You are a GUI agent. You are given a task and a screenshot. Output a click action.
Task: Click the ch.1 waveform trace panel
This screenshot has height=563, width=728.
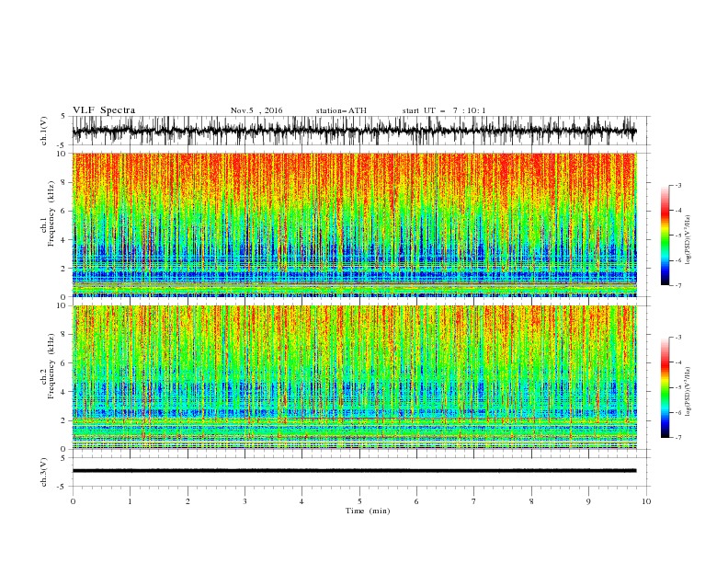(x=360, y=131)
